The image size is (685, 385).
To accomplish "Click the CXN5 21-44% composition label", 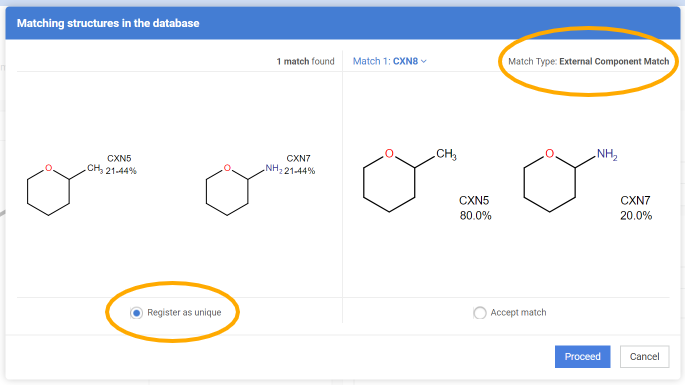I will point(121,165).
